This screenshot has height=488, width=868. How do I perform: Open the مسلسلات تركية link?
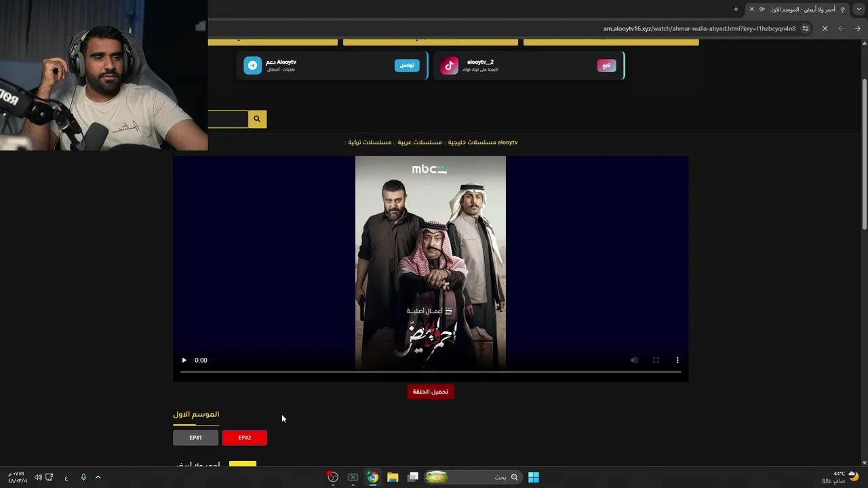coord(370,142)
